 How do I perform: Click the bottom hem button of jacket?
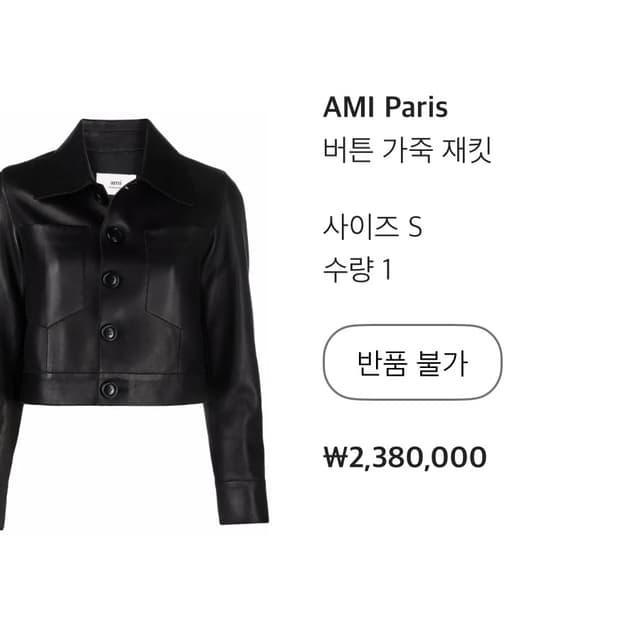tap(109, 389)
